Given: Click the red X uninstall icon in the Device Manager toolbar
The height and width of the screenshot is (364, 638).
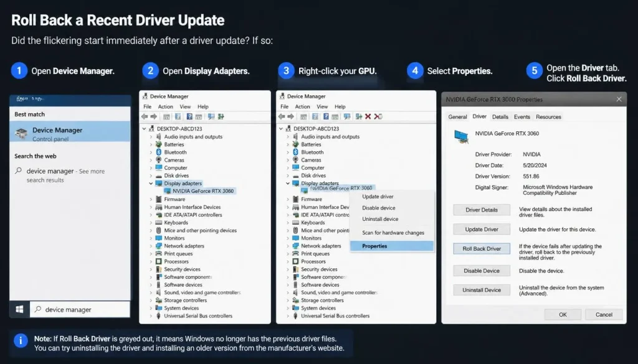Looking at the screenshot, I should pos(368,116).
